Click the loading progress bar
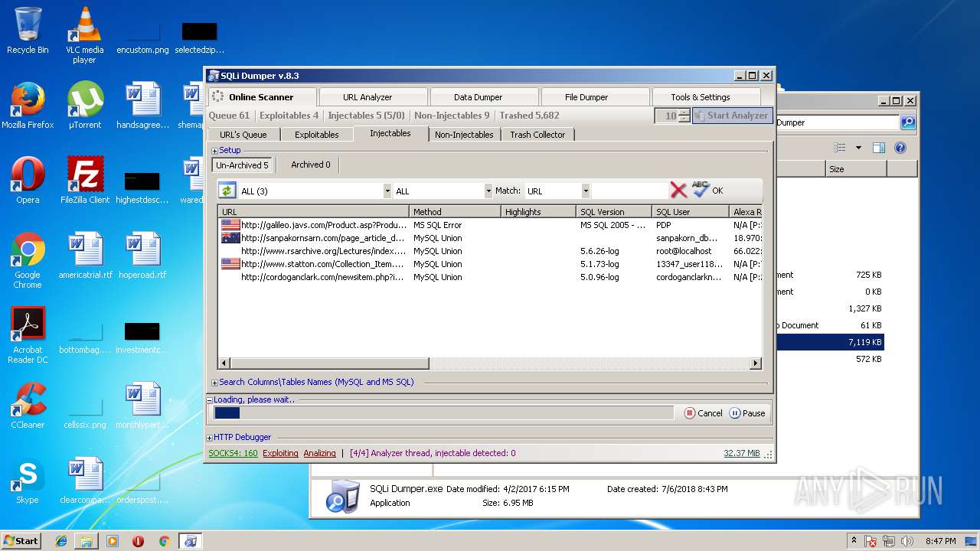Screen dimensions: 980x551 coord(443,413)
